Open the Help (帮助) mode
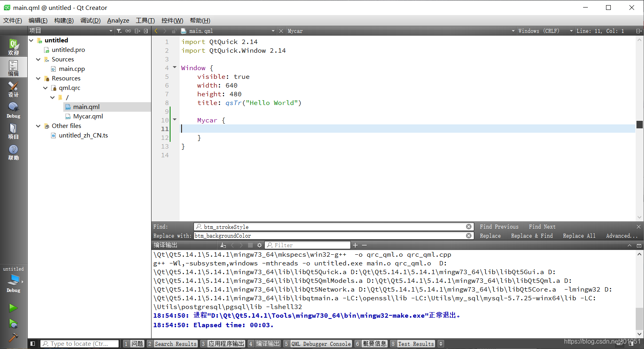The height and width of the screenshot is (349, 644). tap(13, 152)
